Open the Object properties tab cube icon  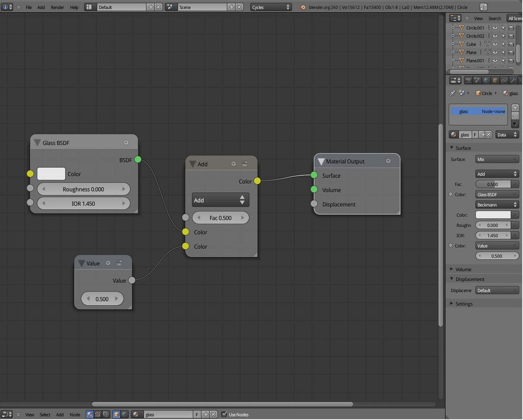tap(495, 80)
